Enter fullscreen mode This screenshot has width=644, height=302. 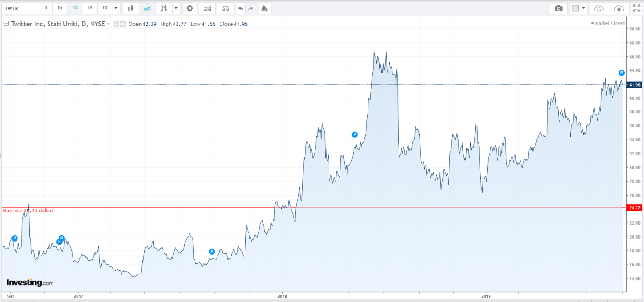(x=637, y=8)
